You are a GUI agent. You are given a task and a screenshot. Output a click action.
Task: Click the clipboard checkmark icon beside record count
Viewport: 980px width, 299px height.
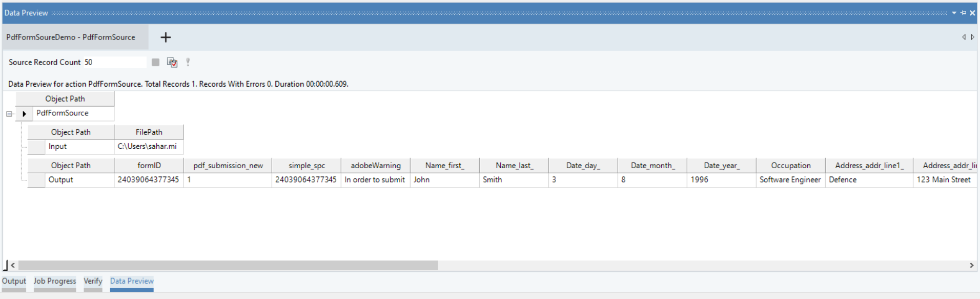click(172, 62)
